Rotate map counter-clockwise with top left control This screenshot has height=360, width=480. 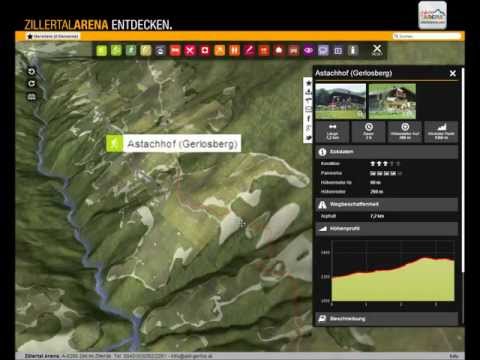pyautogui.click(x=32, y=71)
